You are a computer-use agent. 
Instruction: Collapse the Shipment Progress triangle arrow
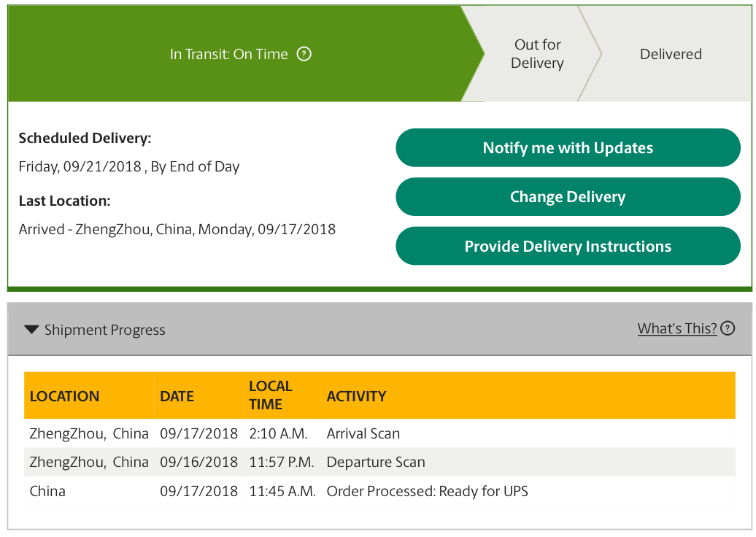31,330
